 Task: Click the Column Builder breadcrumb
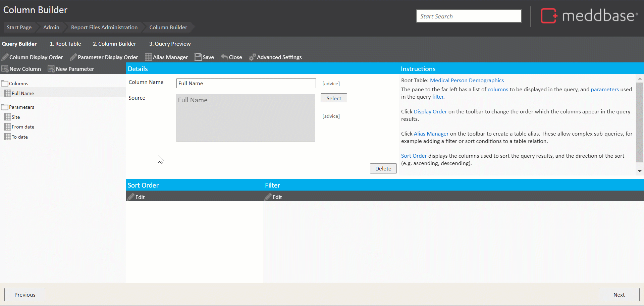[168, 28]
